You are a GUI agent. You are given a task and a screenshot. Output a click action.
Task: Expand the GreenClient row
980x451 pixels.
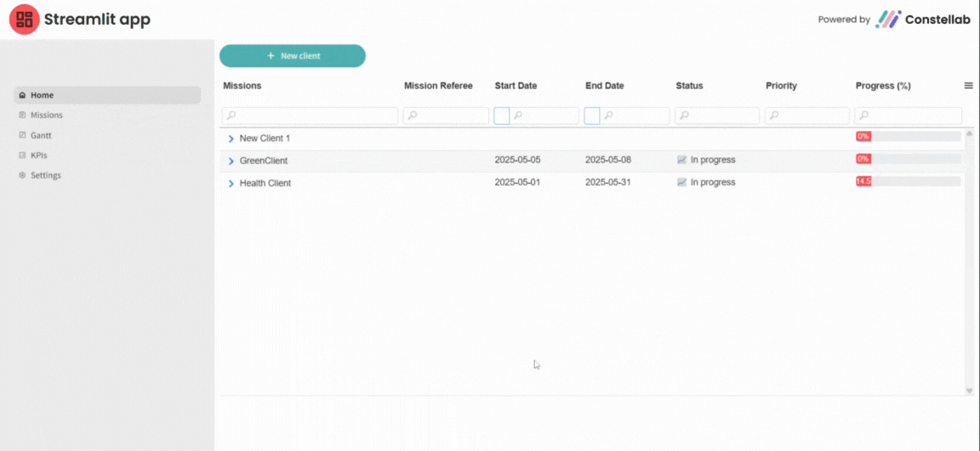point(231,161)
